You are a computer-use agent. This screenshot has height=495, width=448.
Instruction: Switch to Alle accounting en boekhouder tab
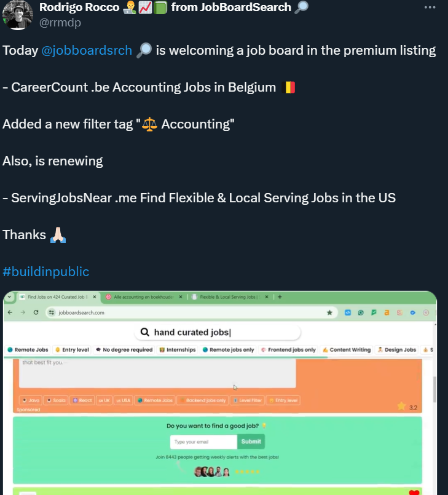(x=144, y=297)
